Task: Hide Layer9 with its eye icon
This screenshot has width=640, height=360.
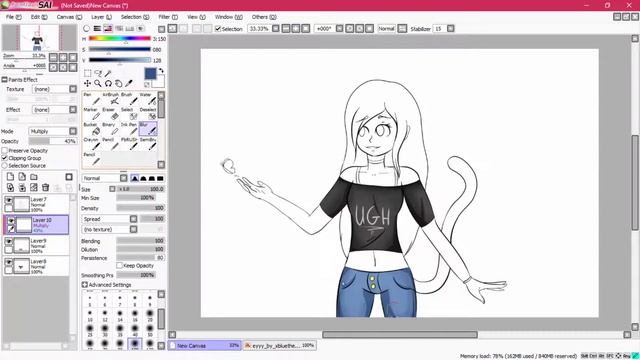Action: 9,241
